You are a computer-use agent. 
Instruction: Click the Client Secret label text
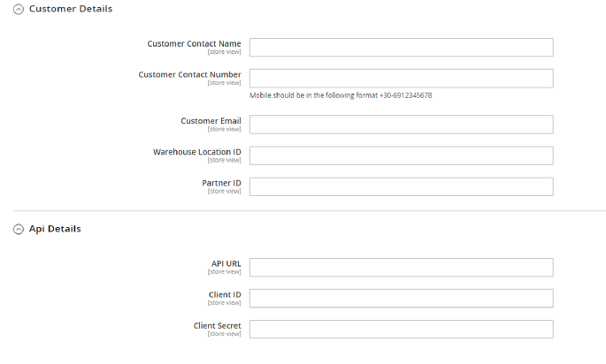click(217, 325)
